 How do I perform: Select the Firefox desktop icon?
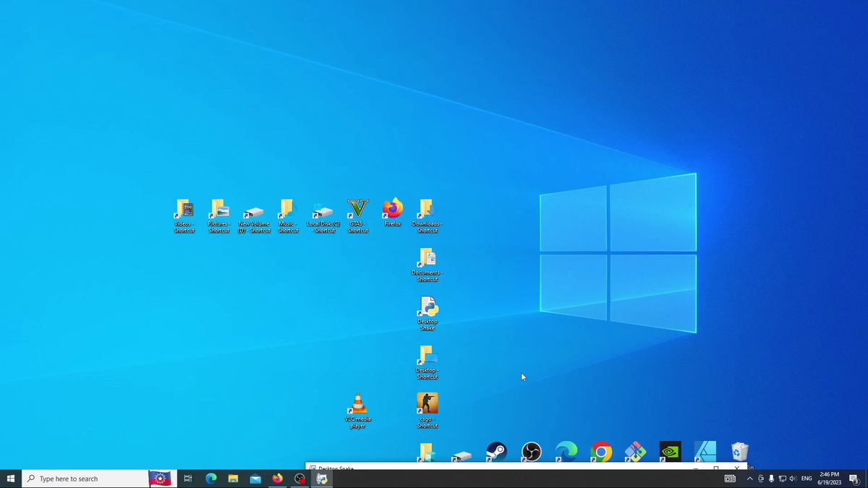[393, 213]
